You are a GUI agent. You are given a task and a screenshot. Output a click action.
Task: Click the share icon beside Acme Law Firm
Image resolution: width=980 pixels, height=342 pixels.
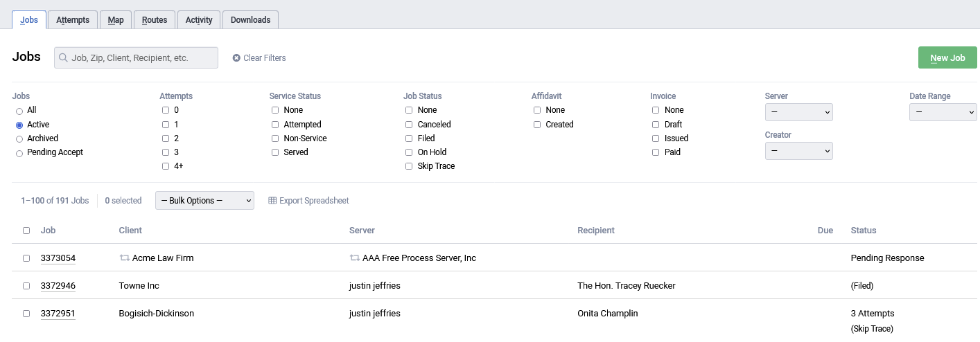[124, 258]
